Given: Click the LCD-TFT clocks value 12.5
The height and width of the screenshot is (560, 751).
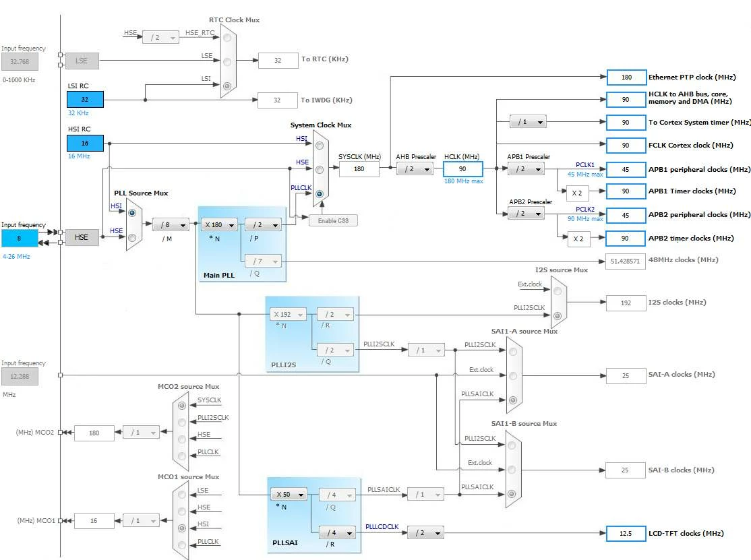Looking at the screenshot, I should [626, 533].
